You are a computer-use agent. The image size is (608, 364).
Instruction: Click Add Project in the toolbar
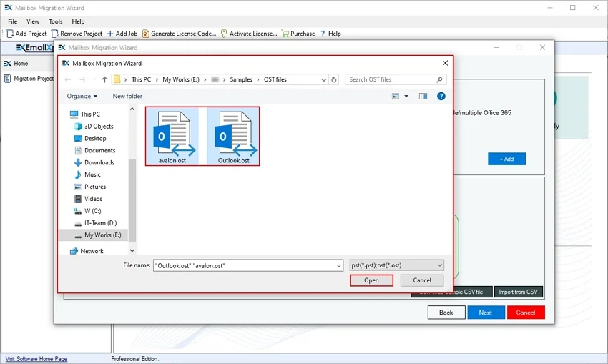(26, 34)
